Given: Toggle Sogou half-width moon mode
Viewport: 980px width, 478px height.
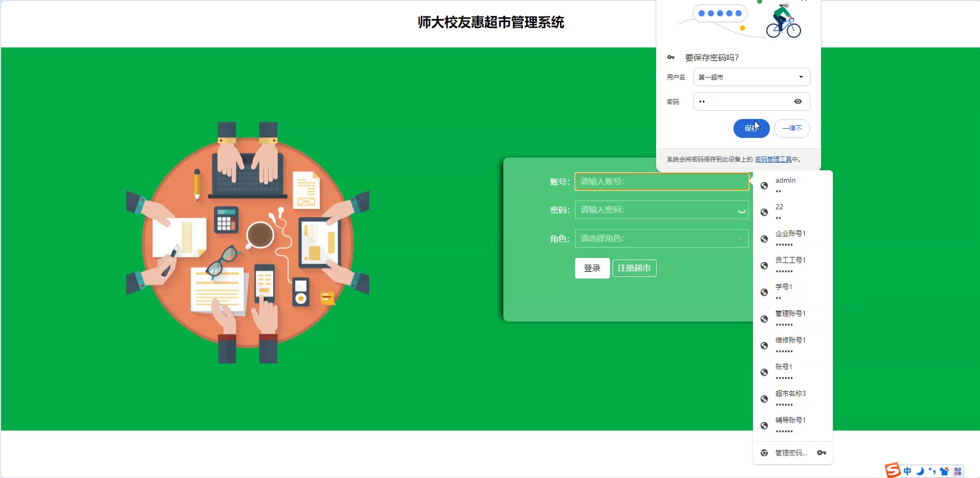Looking at the screenshot, I should (x=920, y=471).
